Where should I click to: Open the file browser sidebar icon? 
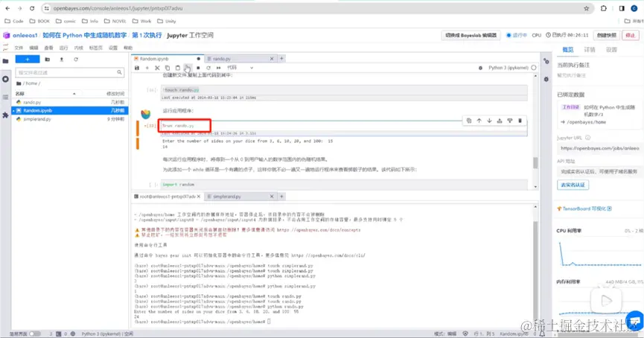5,61
